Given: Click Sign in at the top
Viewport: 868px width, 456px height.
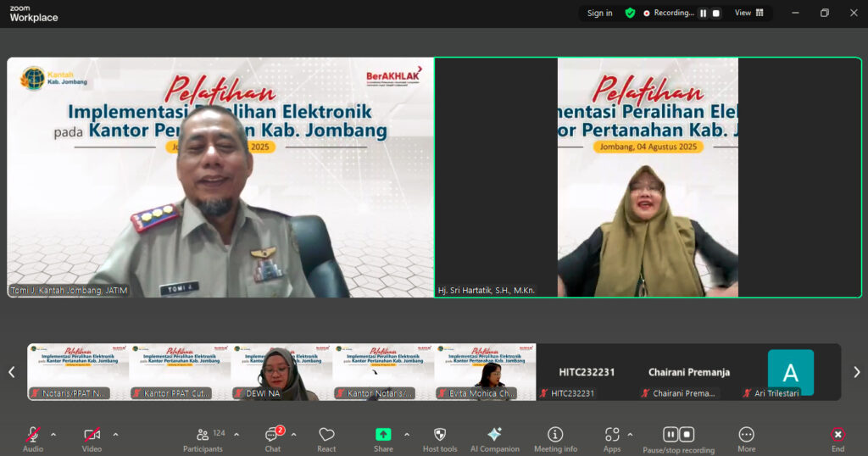Looking at the screenshot, I should point(599,14).
